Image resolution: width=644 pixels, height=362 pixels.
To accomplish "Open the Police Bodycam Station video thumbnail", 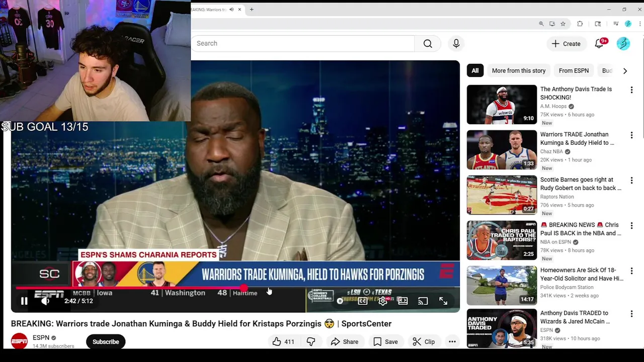I will (x=502, y=286).
